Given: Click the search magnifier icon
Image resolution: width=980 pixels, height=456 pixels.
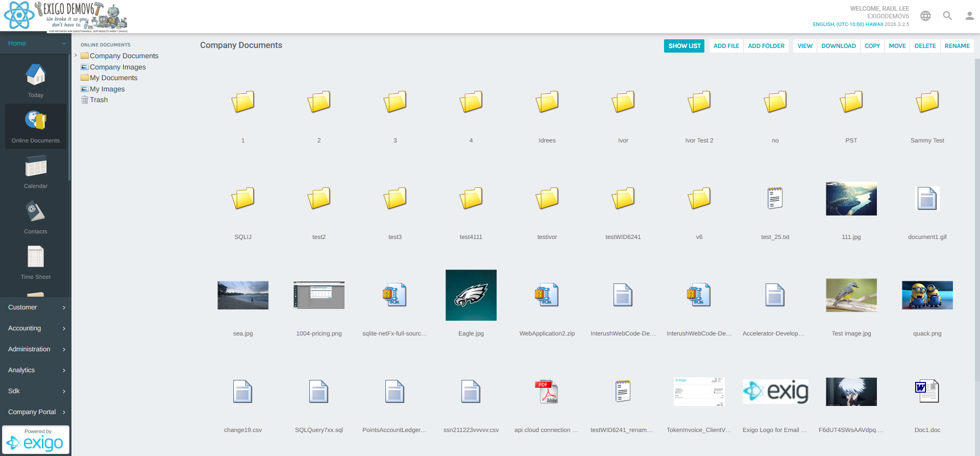Looking at the screenshot, I should (x=947, y=16).
